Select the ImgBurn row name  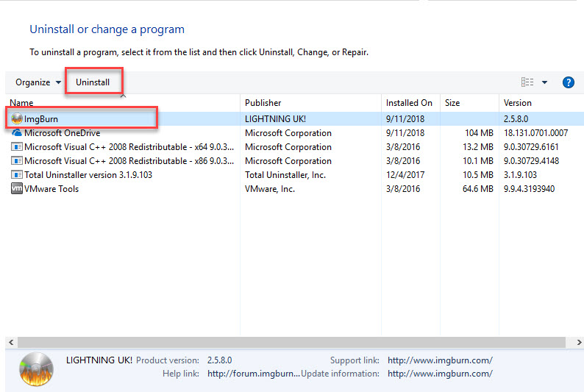(41, 119)
